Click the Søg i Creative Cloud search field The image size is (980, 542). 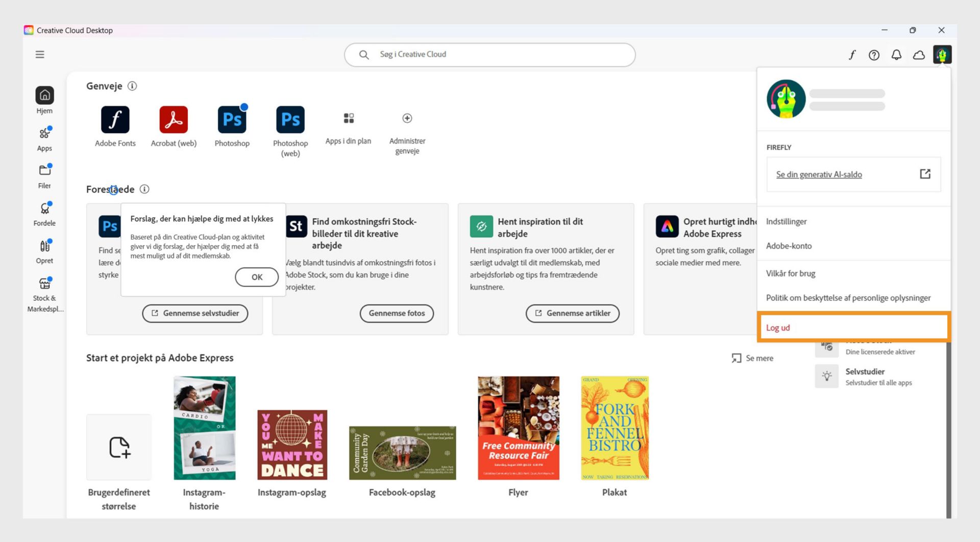(490, 54)
